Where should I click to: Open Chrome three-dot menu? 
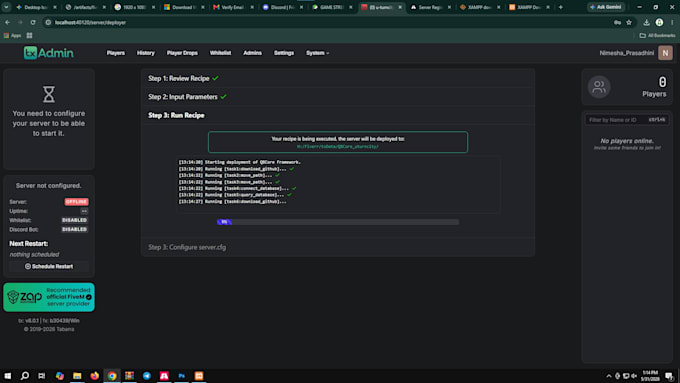click(x=672, y=23)
